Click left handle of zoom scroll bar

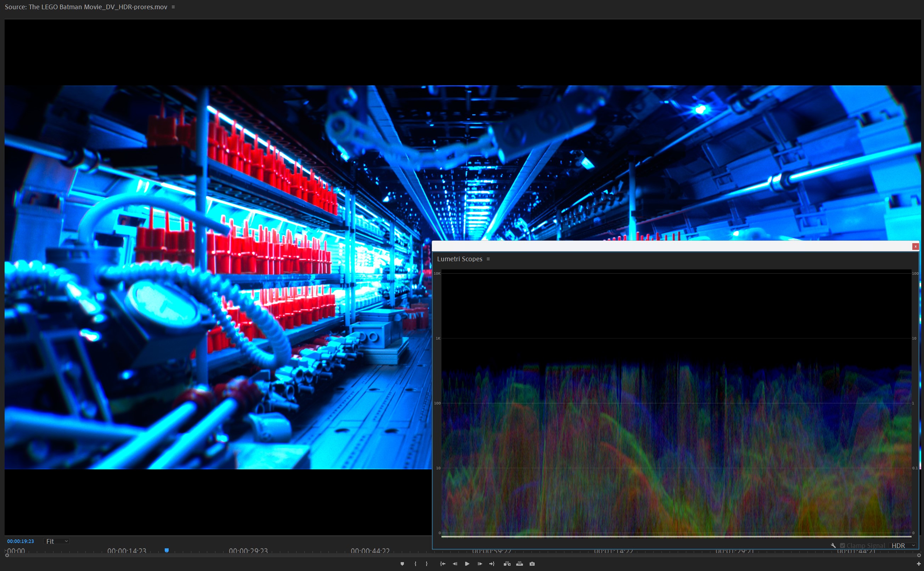coord(7,555)
